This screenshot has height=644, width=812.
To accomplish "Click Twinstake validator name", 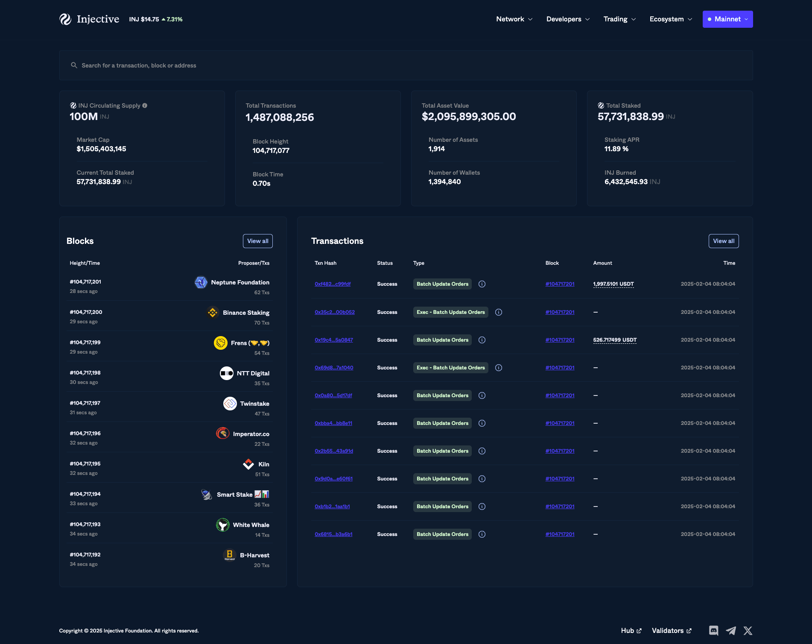I will coord(254,404).
